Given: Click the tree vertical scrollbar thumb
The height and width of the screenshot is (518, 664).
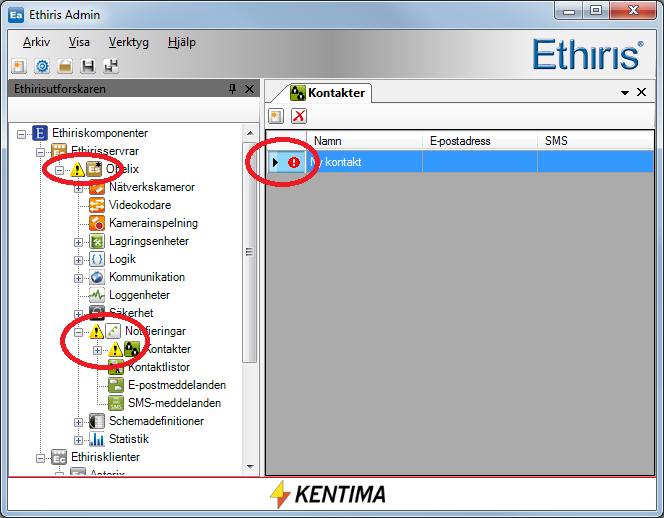Looking at the screenshot, I should pyautogui.click(x=250, y=252).
